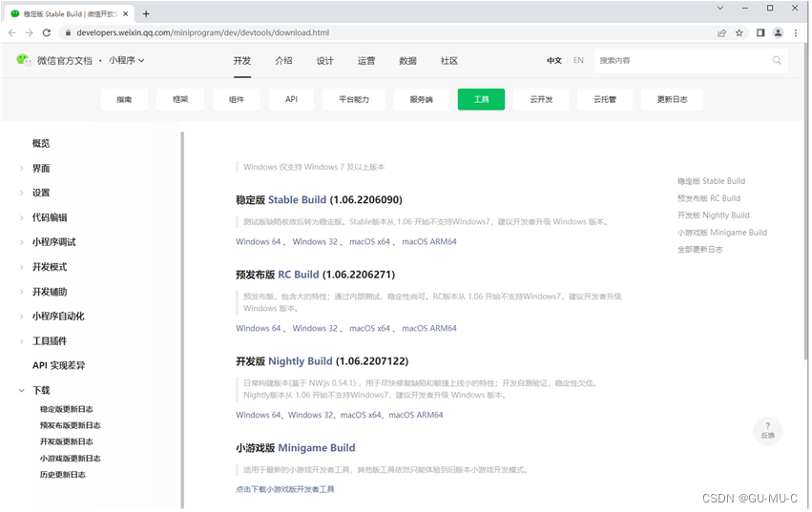Expand the 工具插件 sidebar section
Image resolution: width=812 pixels, height=512 pixels.
21,341
